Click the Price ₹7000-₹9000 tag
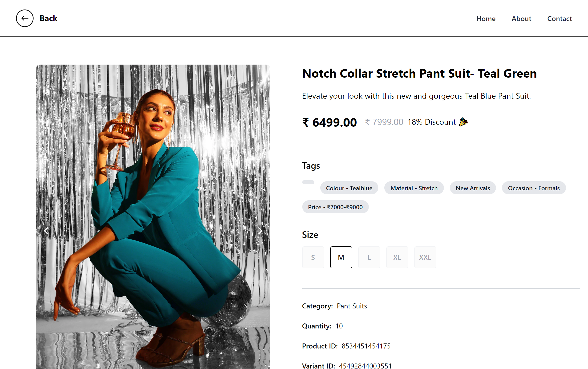 pyautogui.click(x=335, y=207)
